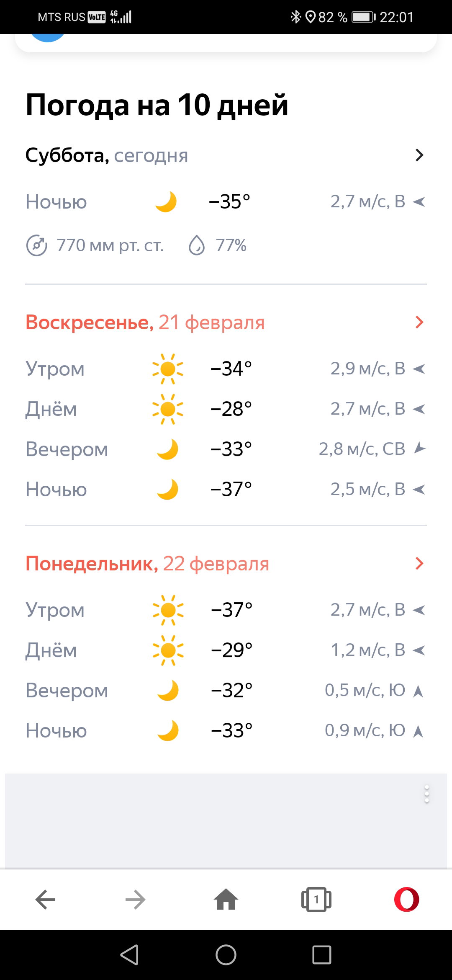Navigate forward with the right arrow
452x980 pixels.
[x=136, y=899]
